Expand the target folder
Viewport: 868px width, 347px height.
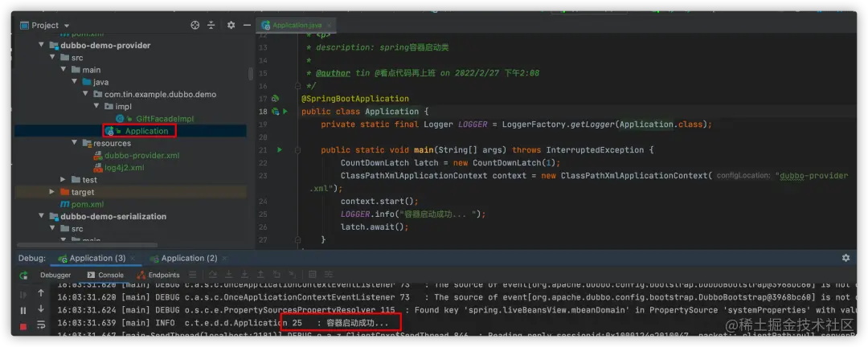point(52,192)
